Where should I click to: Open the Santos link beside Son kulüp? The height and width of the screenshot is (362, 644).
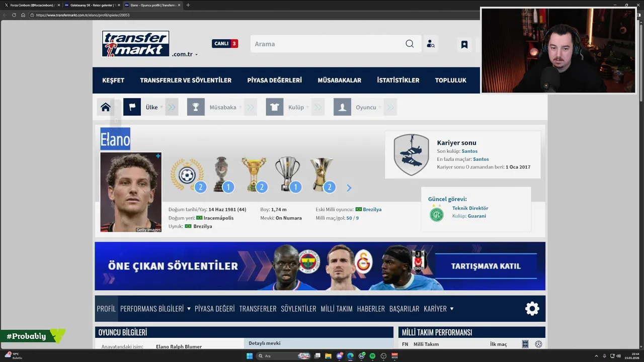(469, 151)
